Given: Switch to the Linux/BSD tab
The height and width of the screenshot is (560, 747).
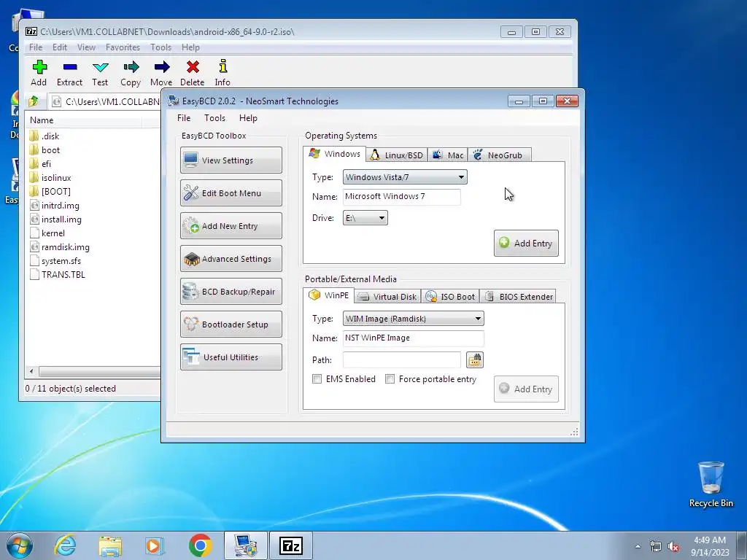Looking at the screenshot, I should point(397,155).
